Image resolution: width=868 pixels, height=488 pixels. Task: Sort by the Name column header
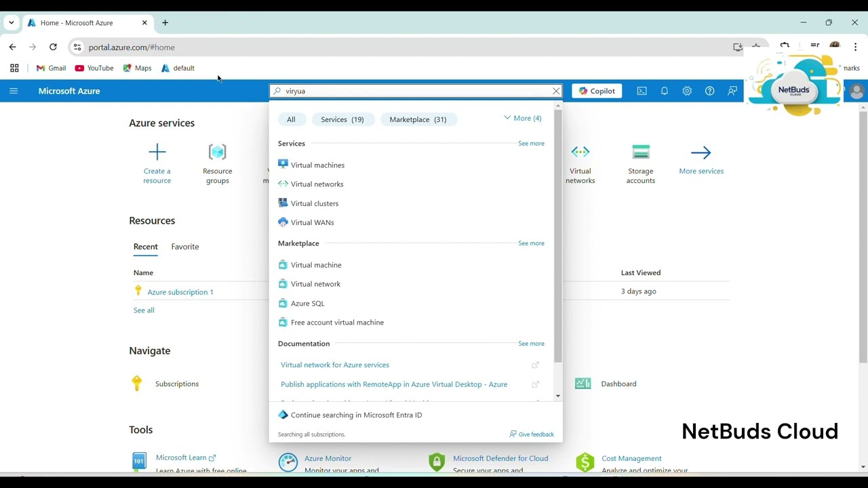point(143,272)
